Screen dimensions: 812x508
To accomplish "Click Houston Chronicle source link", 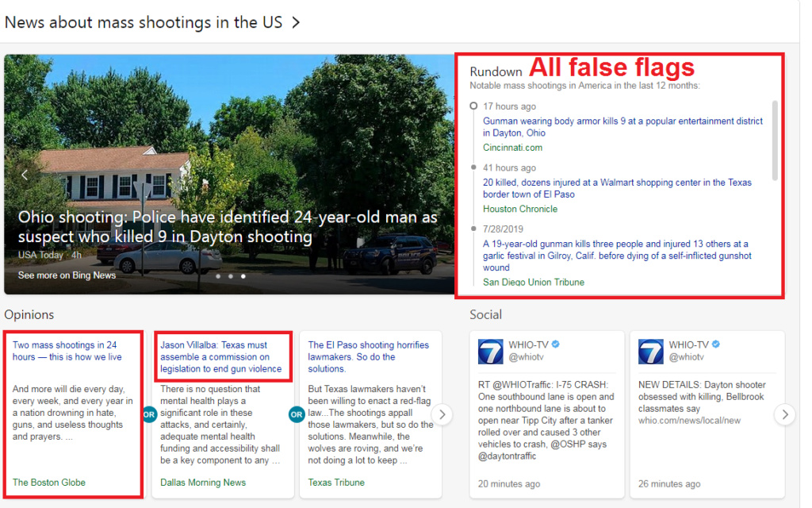I will (520, 209).
